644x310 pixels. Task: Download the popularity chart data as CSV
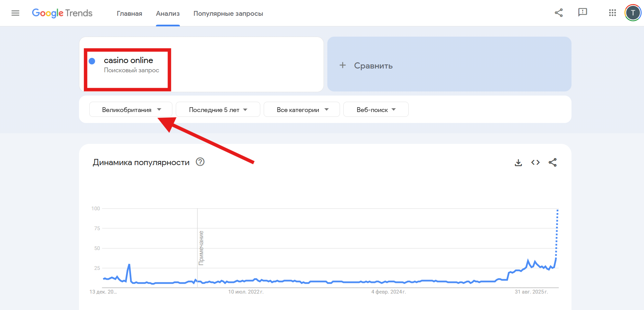(x=518, y=163)
